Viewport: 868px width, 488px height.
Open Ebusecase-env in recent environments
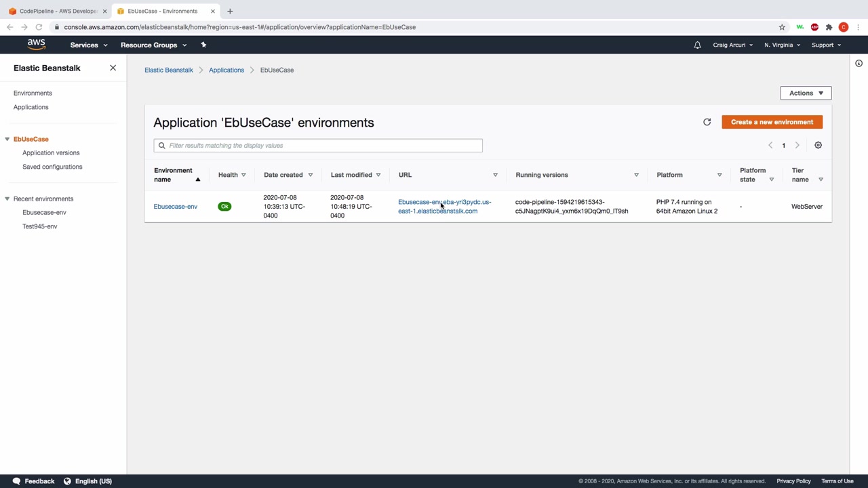click(44, 213)
